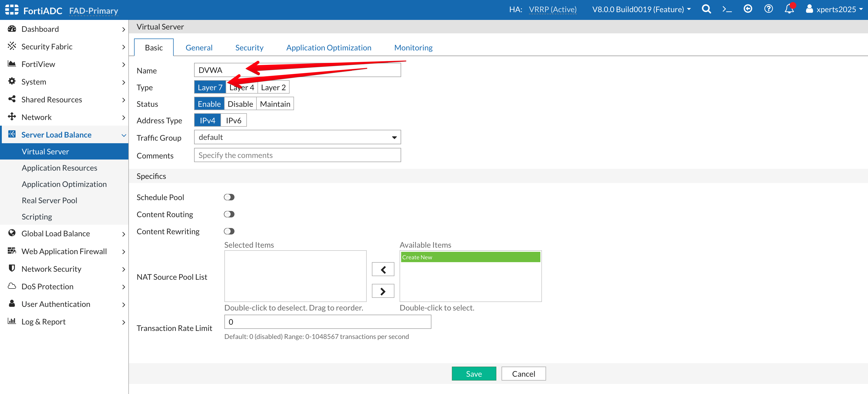
Task: Click the Comments input field
Action: coord(297,155)
